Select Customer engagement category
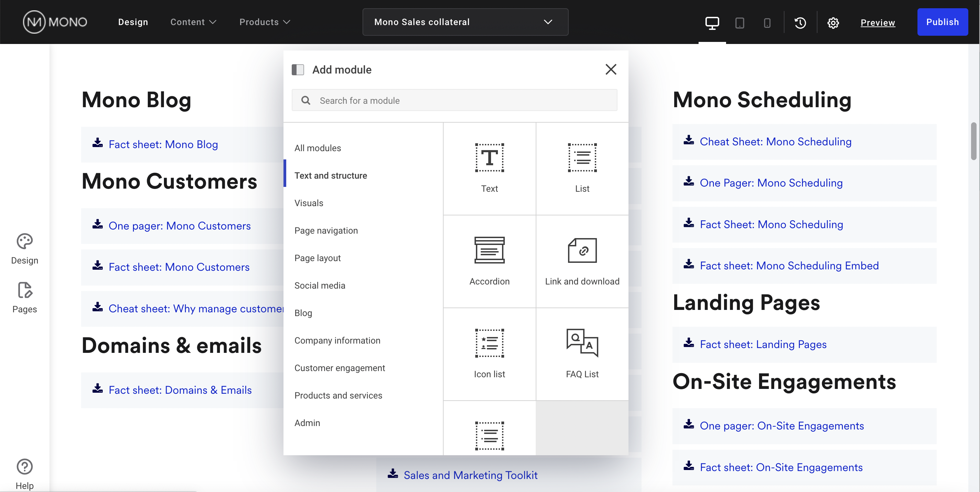This screenshot has height=492, width=980. 339,368
